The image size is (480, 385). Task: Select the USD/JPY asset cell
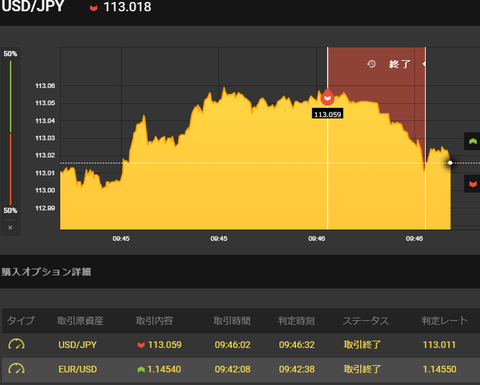77,345
